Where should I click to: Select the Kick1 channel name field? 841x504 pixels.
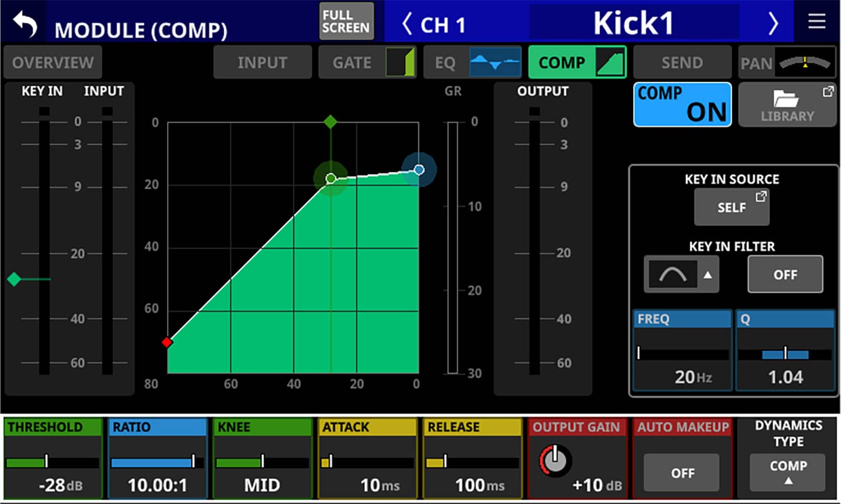633,24
